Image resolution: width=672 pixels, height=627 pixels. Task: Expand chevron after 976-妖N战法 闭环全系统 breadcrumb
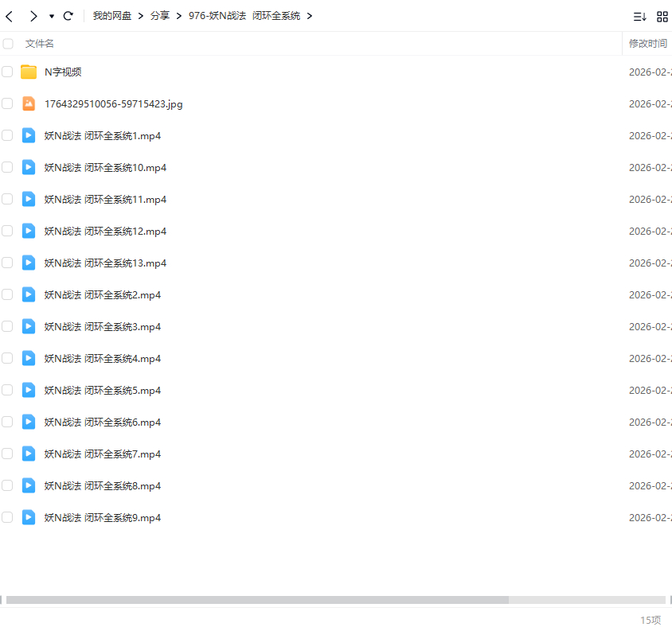[x=310, y=16]
